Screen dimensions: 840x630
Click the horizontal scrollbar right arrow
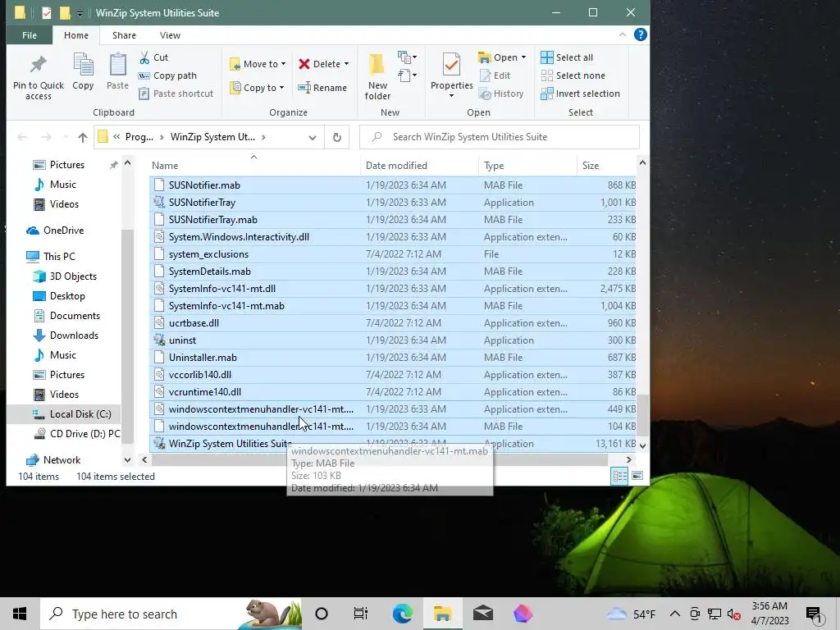tap(629, 459)
